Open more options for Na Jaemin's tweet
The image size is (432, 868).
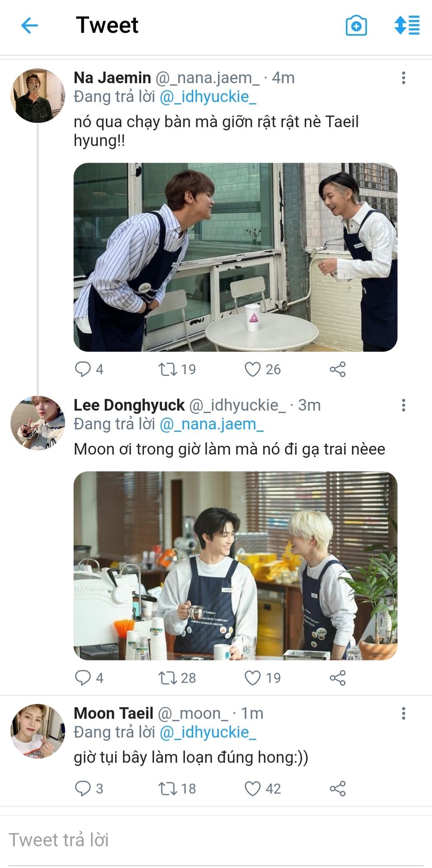click(x=404, y=78)
